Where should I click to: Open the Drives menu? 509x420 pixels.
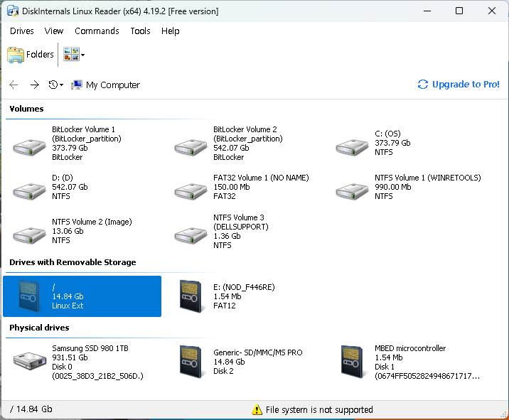(x=22, y=31)
